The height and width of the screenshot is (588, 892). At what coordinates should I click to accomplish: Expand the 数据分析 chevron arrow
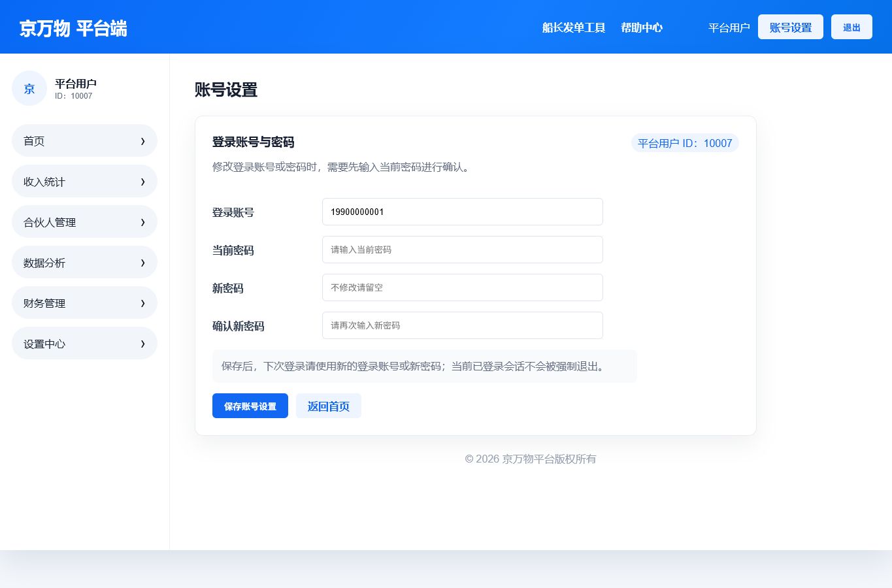pos(142,263)
